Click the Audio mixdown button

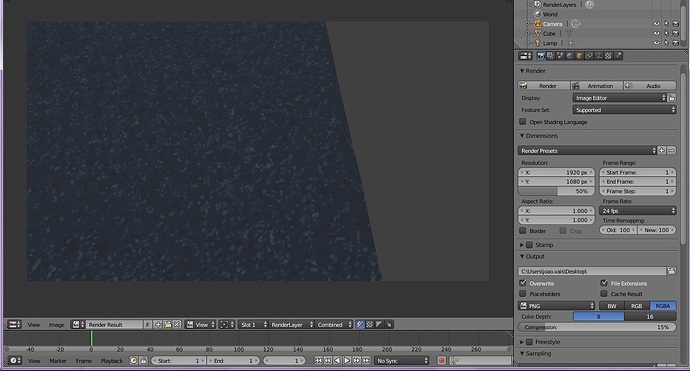pos(650,86)
